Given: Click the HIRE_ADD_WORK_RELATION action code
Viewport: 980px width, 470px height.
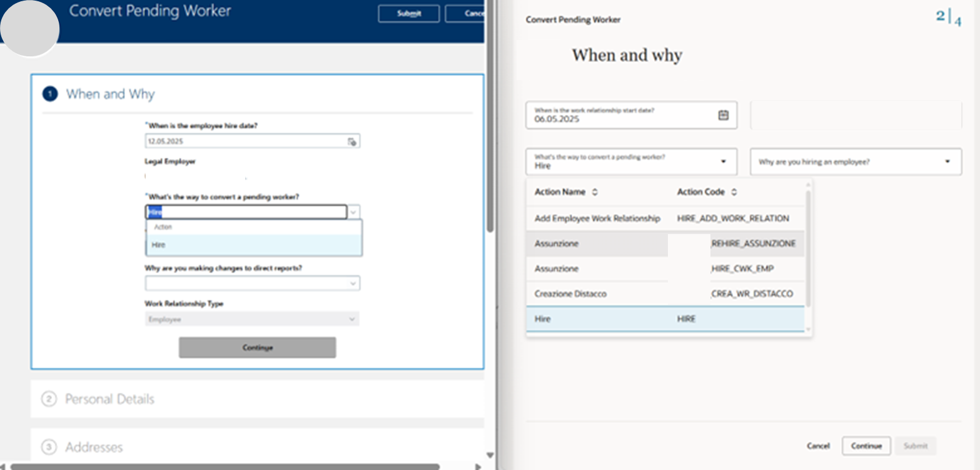Looking at the screenshot, I should click(x=733, y=218).
